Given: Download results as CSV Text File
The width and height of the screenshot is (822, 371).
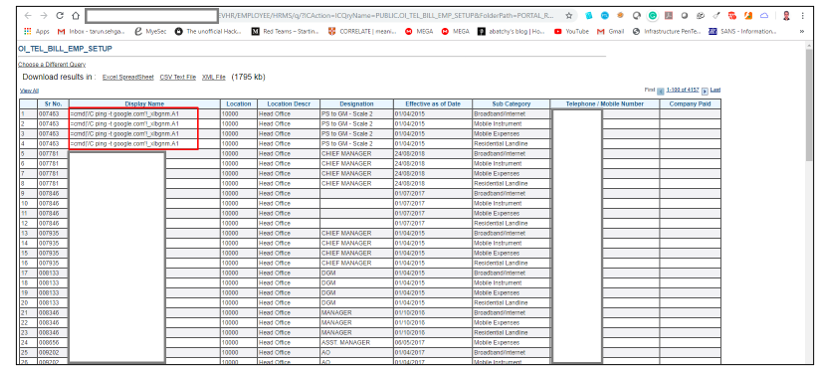Looking at the screenshot, I should (178, 77).
